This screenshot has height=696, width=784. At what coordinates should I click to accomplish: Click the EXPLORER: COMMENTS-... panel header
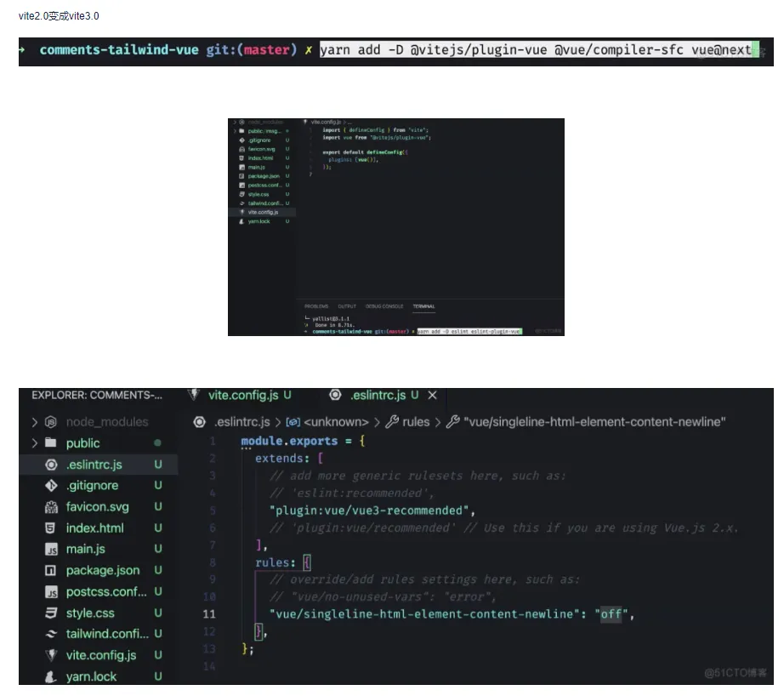click(x=97, y=396)
